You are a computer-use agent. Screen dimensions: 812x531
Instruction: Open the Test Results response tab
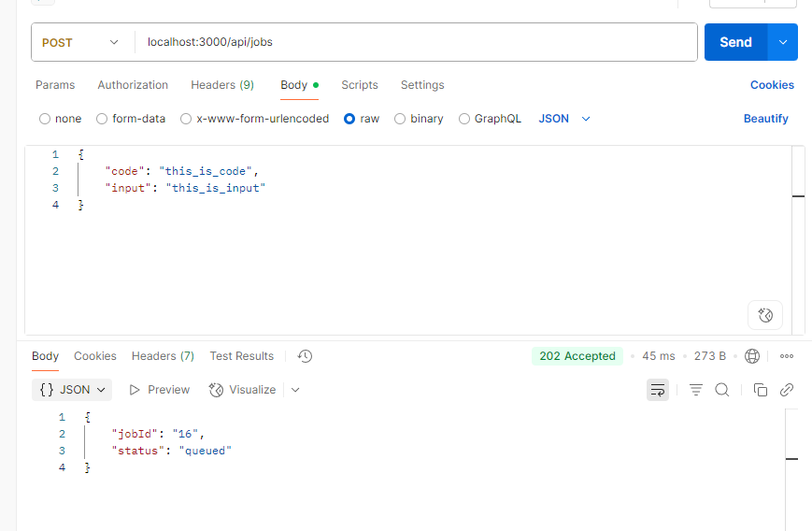coord(241,356)
